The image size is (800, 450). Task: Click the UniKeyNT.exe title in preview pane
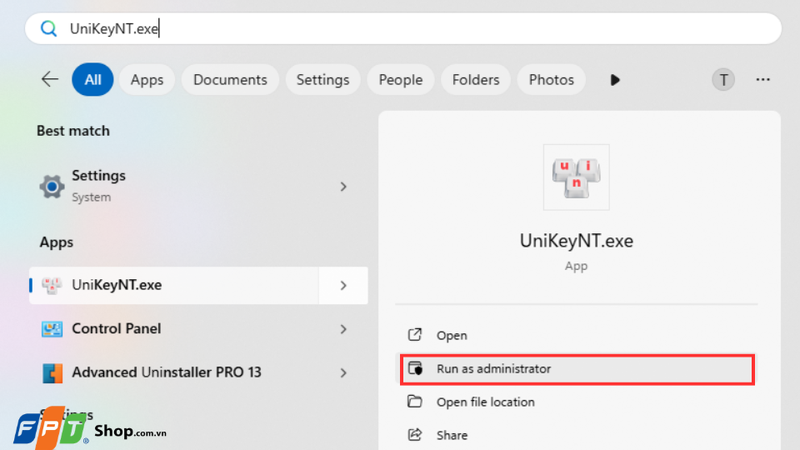[x=576, y=240]
